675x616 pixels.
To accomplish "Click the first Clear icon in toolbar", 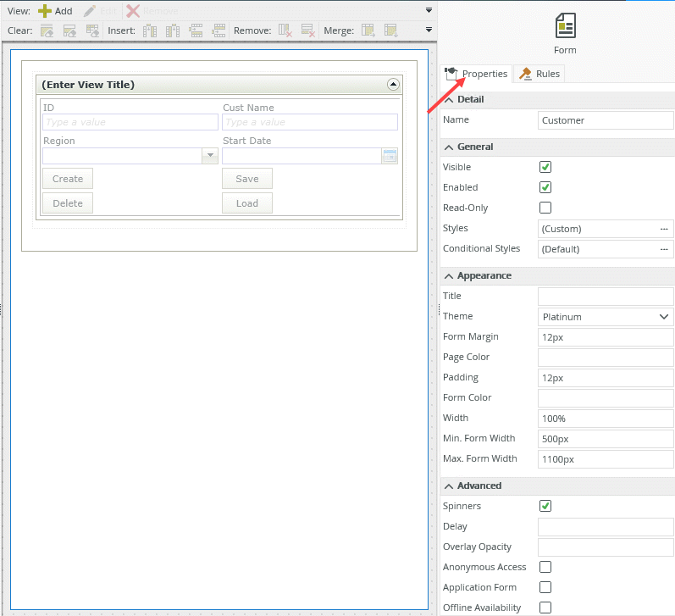I will [x=47, y=31].
